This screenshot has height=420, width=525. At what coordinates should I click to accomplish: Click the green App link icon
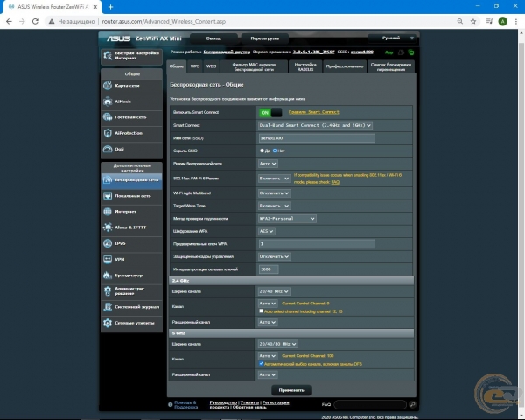tap(388, 52)
